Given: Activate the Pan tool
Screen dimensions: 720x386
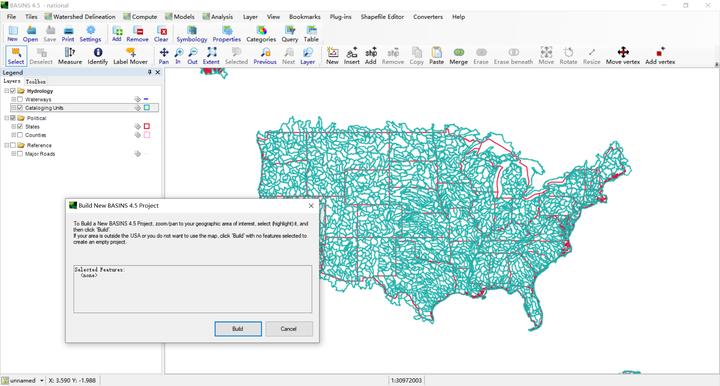Looking at the screenshot, I should coord(164,56).
